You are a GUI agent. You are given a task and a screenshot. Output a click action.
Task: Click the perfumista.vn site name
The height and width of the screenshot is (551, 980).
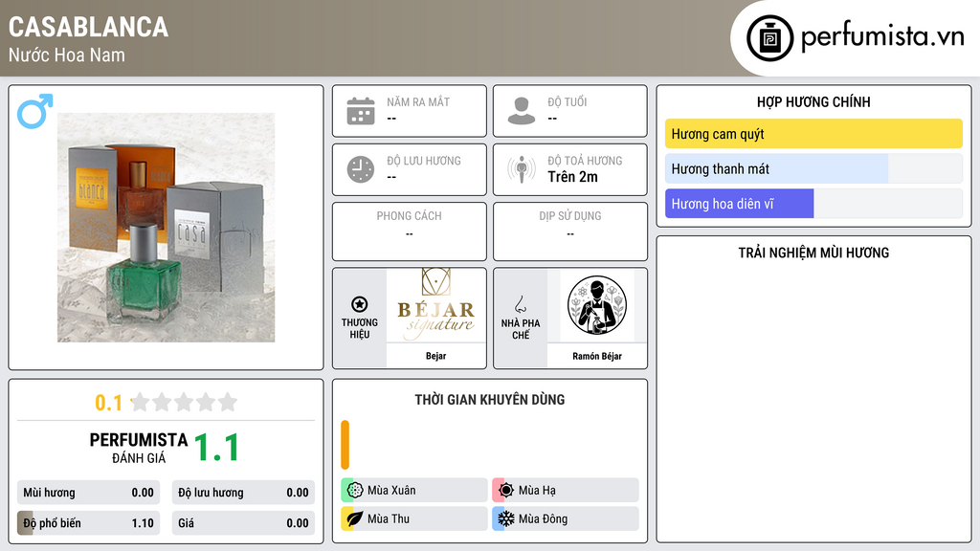click(x=882, y=36)
